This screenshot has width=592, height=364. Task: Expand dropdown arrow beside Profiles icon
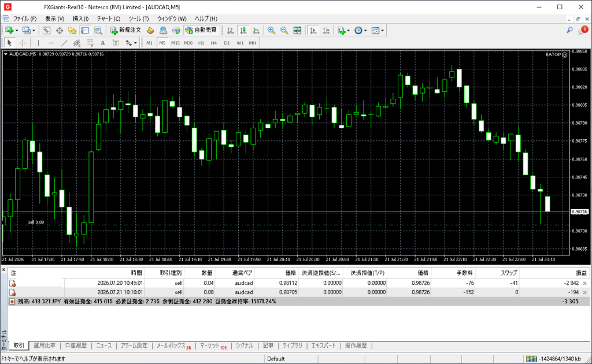click(34, 31)
